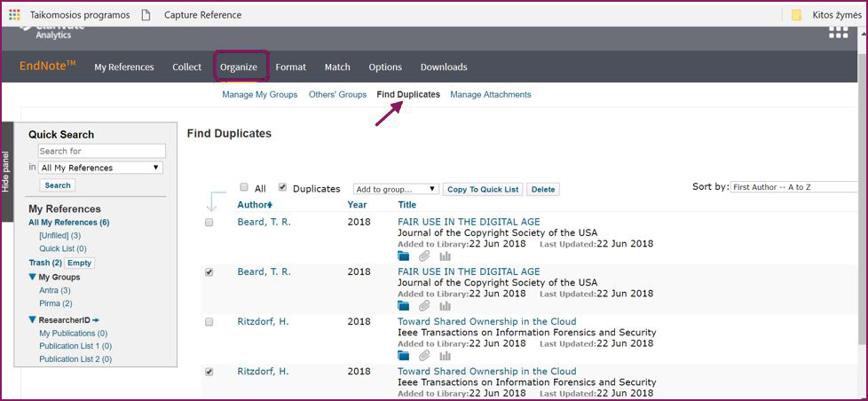Open the Sort by dropdown

click(794, 187)
